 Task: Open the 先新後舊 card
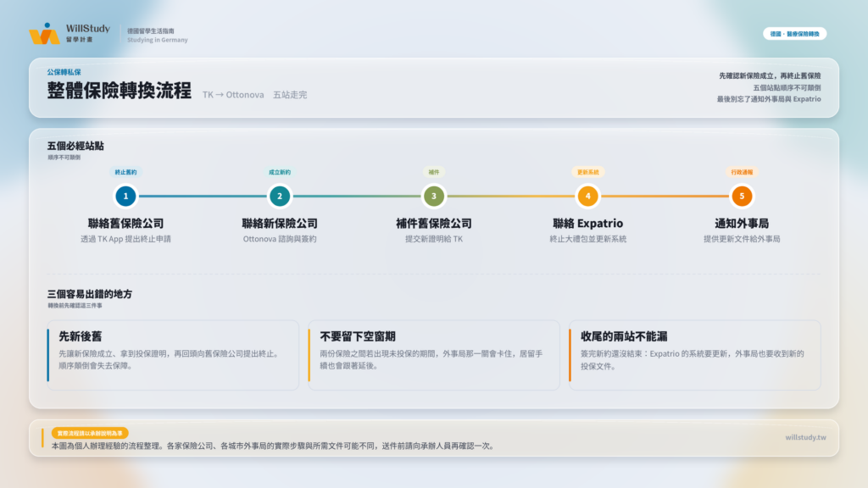[x=173, y=355]
